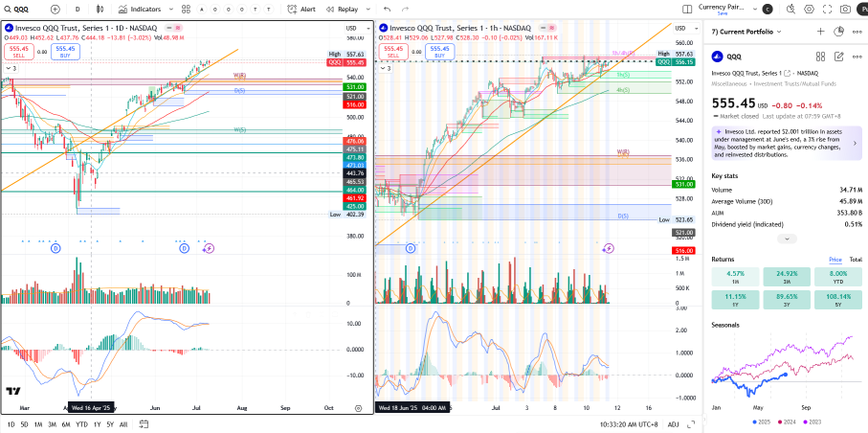Image resolution: width=868 pixels, height=433 pixels.
Task: Open the D interval selector in the top toolbar
Action: tap(78, 10)
